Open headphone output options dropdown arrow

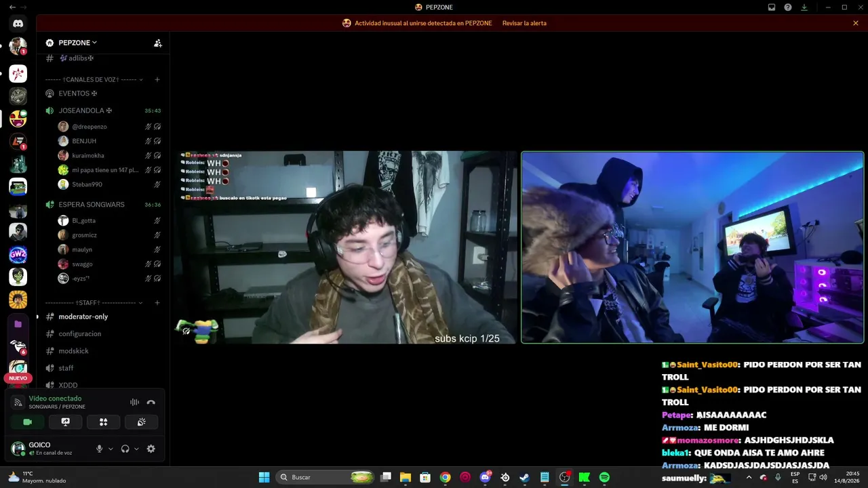[x=136, y=449]
